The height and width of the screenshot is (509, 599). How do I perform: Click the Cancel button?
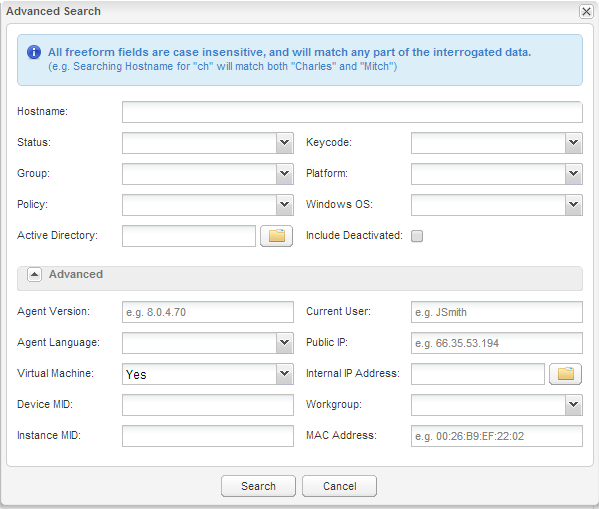pyautogui.click(x=339, y=486)
